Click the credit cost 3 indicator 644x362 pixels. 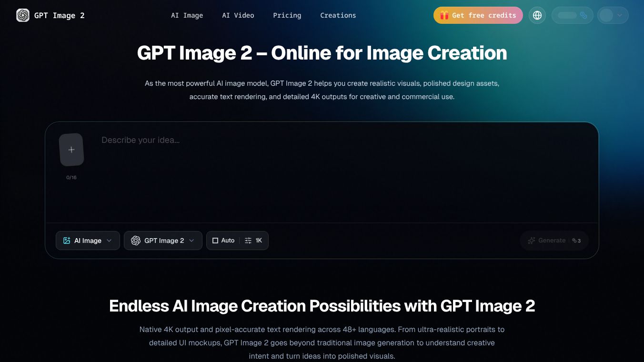[576, 241]
